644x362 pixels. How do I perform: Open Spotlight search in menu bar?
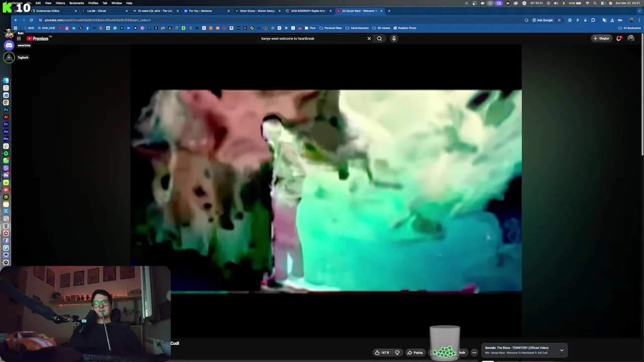point(595,3)
